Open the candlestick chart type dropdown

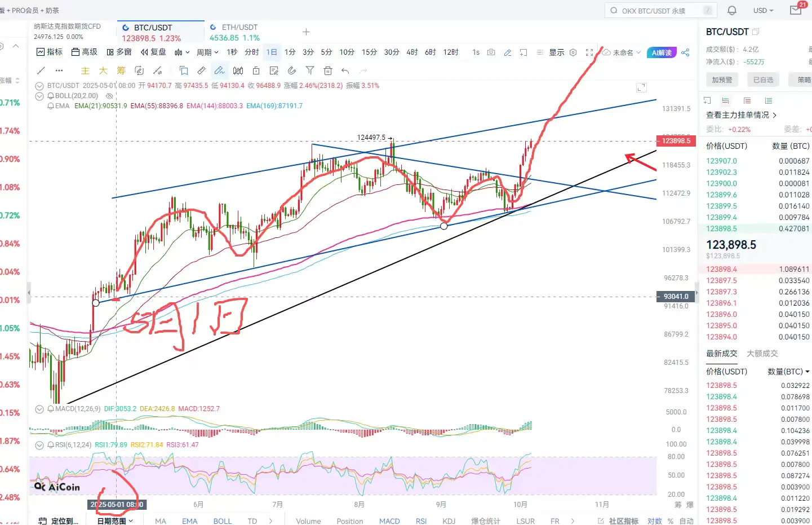coord(181,52)
